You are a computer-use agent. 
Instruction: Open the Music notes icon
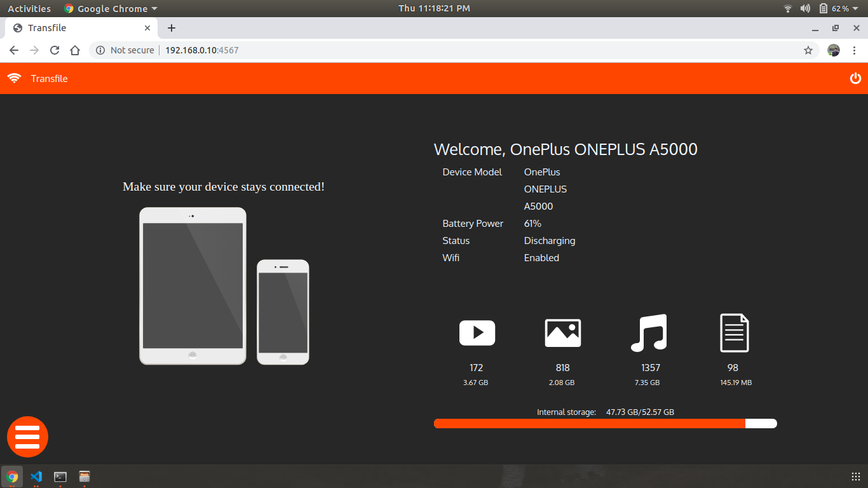point(648,332)
